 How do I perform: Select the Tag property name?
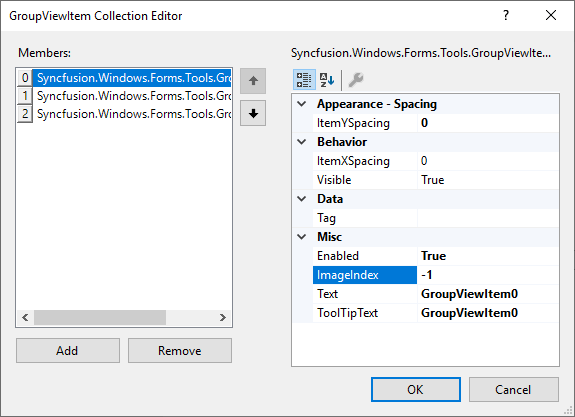(x=365, y=218)
